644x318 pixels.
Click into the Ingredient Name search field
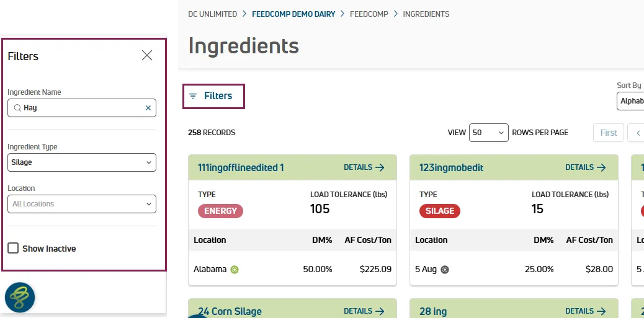(82, 108)
